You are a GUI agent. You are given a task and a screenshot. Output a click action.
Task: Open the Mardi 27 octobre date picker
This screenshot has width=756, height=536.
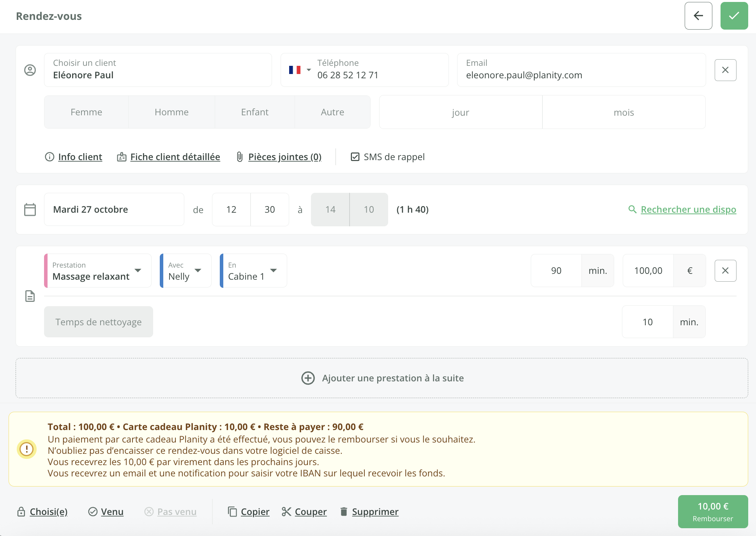[114, 210]
